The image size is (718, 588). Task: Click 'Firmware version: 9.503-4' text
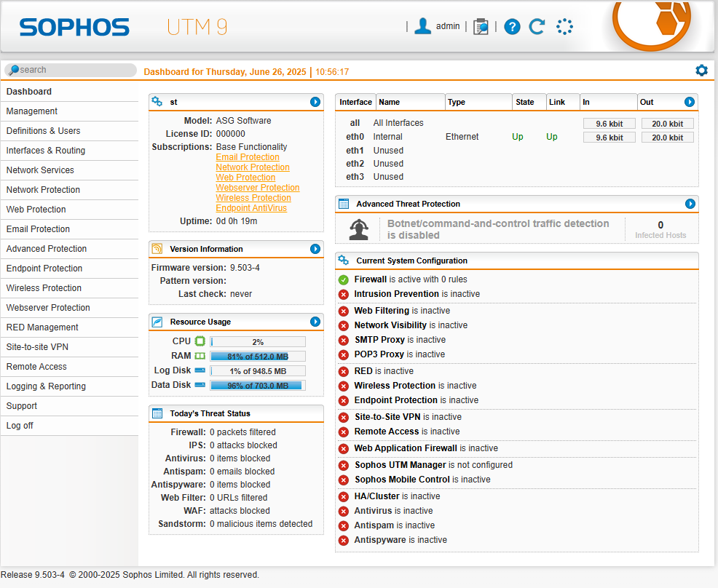click(205, 268)
